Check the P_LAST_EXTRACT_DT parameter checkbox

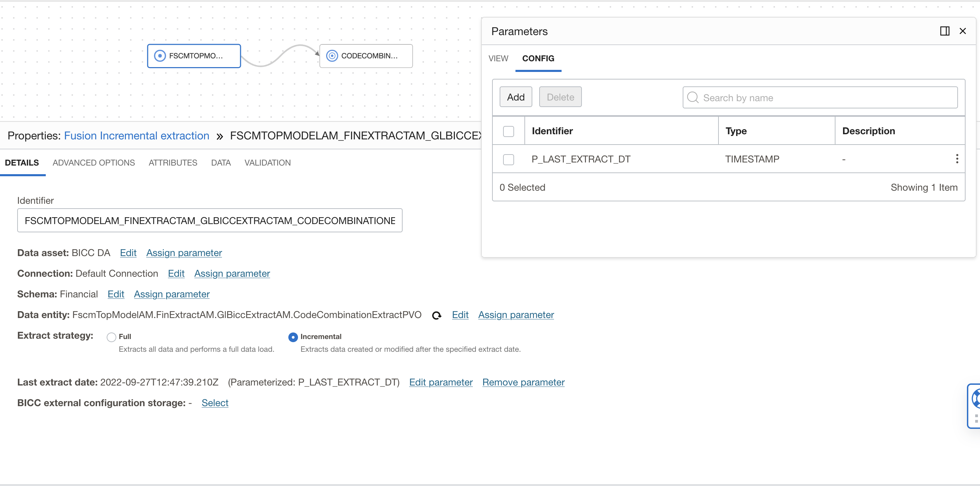[x=508, y=159]
